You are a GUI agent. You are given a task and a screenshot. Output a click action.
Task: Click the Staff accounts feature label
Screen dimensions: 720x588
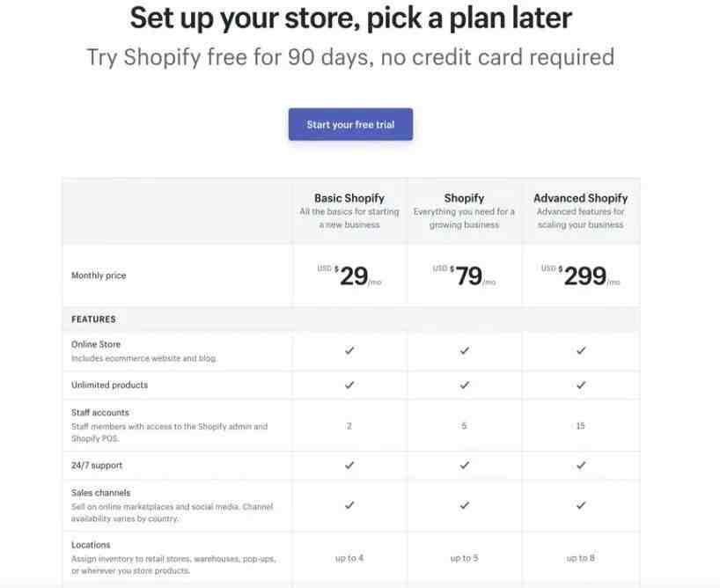(x=100, y=413)
